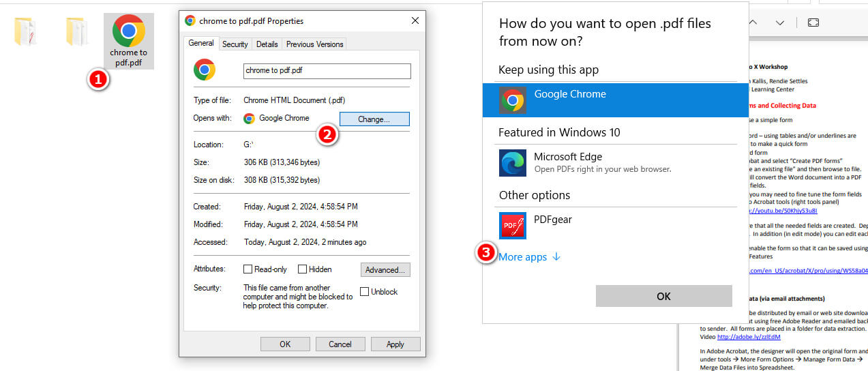Screen dimensions: 868x371
Task: Click the down chevron in PDF toolbar
Action: coord(780,23)
